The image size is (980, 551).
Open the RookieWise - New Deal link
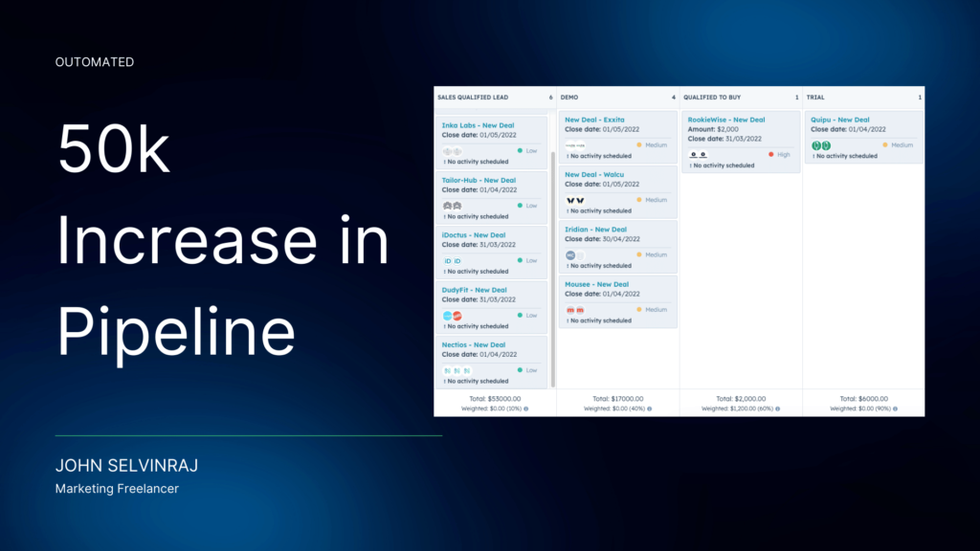[x=726, y=120]
